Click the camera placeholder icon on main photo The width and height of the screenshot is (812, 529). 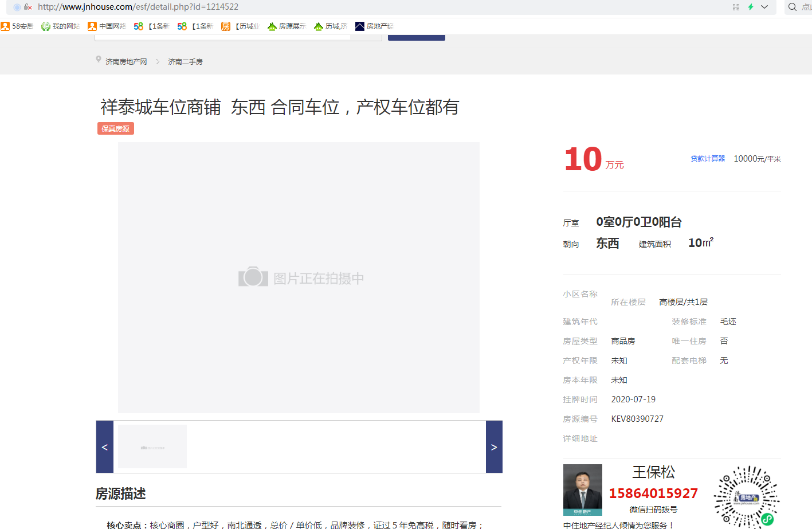tap(253, 277)
